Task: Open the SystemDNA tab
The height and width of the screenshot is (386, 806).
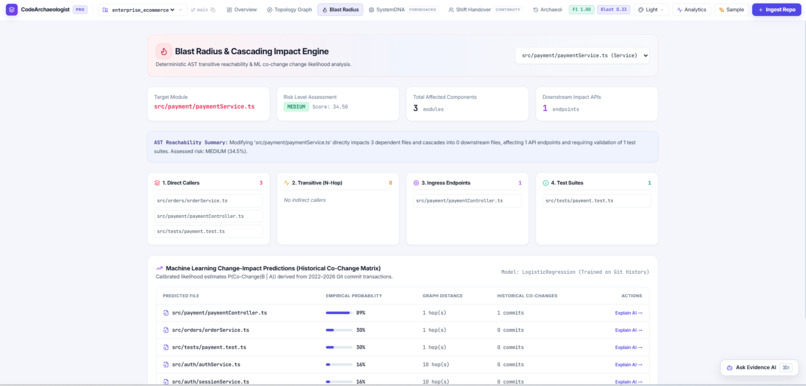Action: click(404, 10)
